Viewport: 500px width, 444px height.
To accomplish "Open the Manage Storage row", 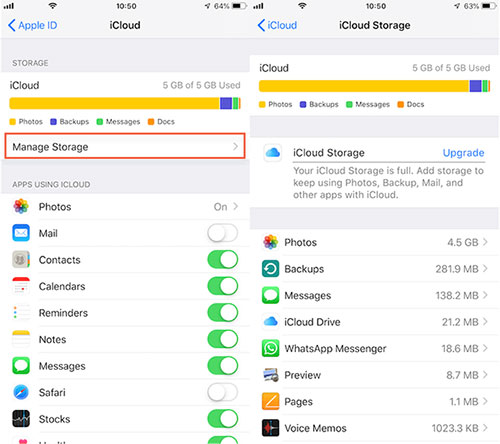I will [x=125, y=146].
